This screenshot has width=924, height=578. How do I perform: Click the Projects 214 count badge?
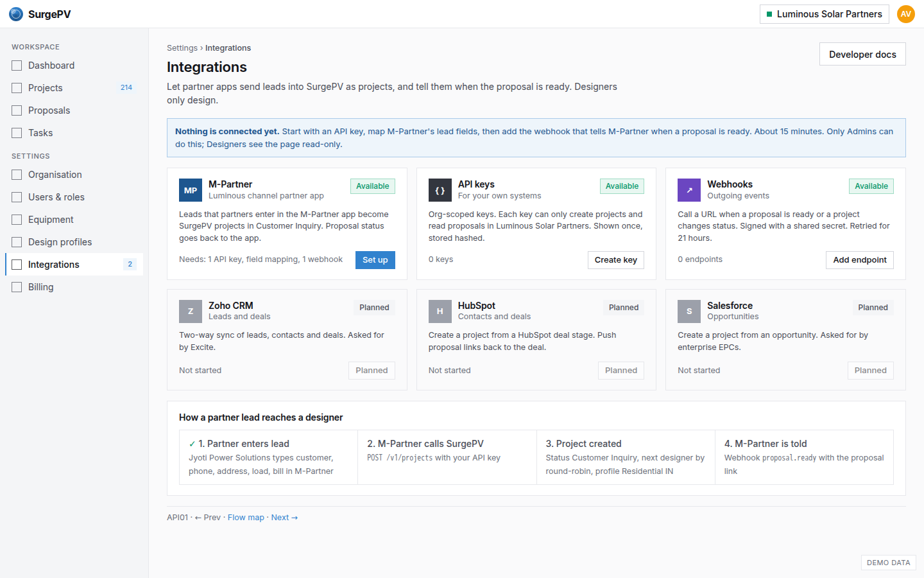126,88
